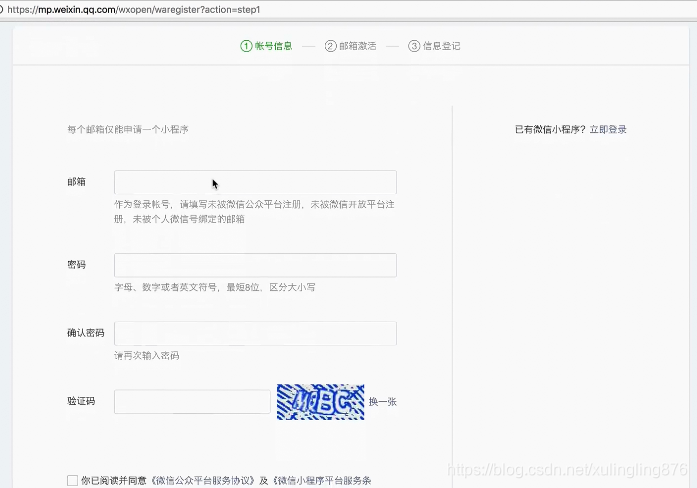Select step 1 帐号信息
The height and width of the screenshot is (488, 697).
(x=266, y=46)
